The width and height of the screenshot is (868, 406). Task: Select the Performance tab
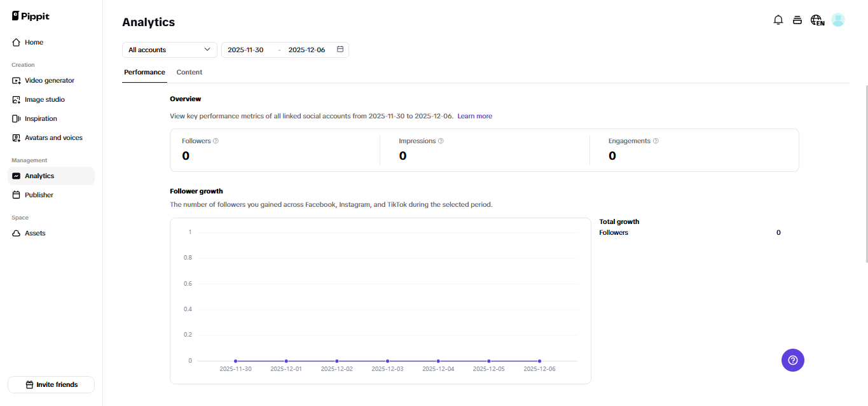(144, 72)
